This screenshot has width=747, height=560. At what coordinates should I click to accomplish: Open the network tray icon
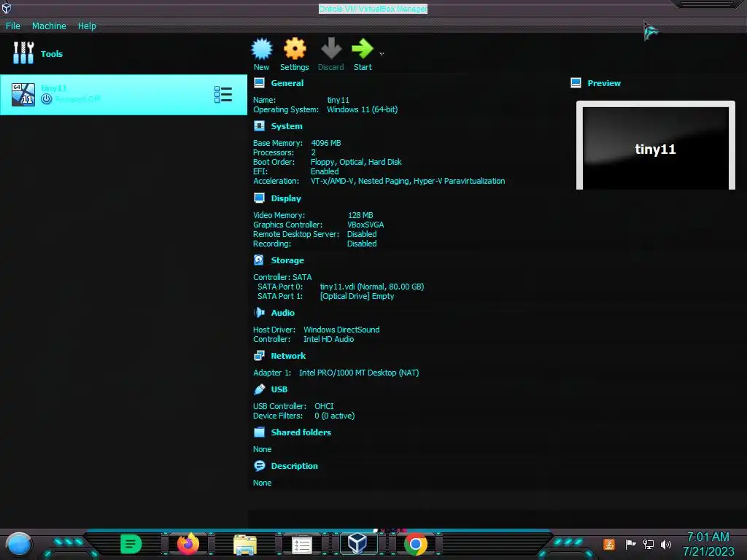click(649, 544)
